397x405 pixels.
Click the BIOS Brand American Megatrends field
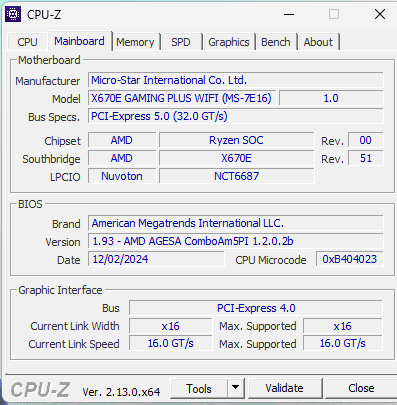coord(235,223)
